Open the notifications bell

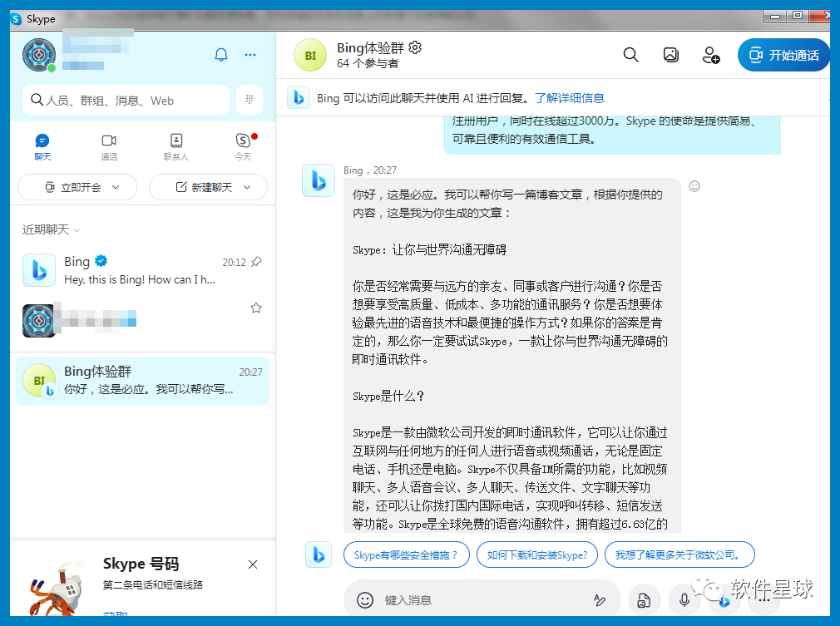tap(220, 55)
